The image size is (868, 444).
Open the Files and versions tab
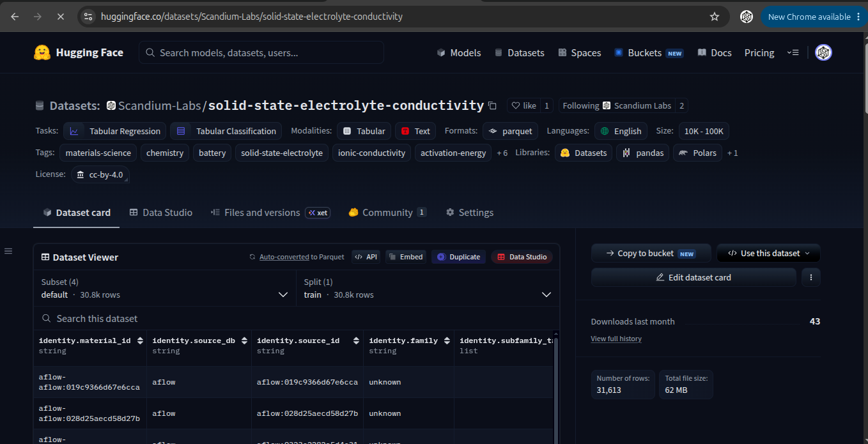270,213
